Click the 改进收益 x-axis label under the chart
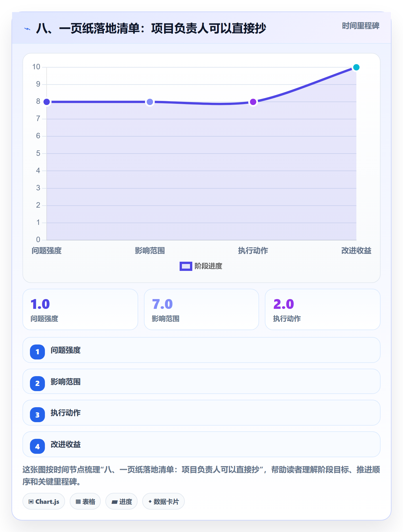Viewport: 403px width, 532px height. tap(356, 251)
